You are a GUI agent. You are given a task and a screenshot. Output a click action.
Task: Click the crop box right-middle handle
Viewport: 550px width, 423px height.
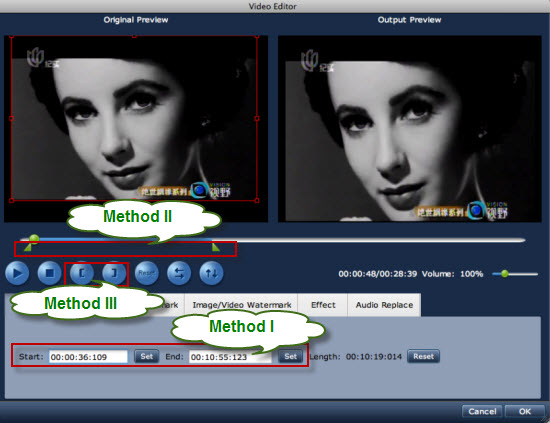click(257, 119)
